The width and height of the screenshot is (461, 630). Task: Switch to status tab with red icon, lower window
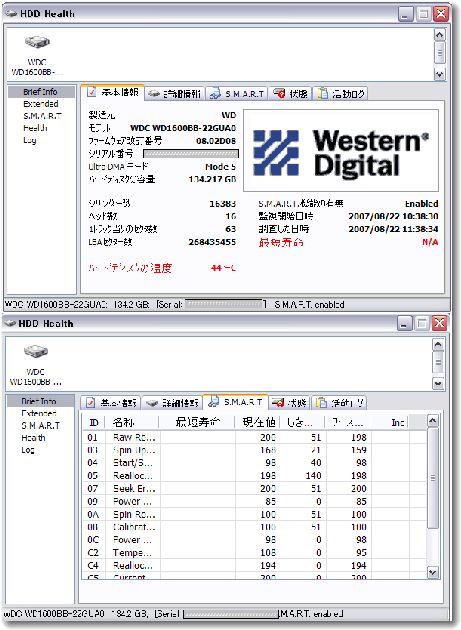coord(289,403)
